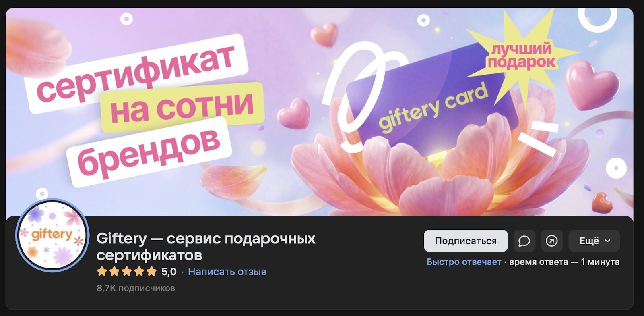Viewport: 644px width, 316px height.
Task: Click the yellow на сотни label
Action: click(x=182, y=107)
